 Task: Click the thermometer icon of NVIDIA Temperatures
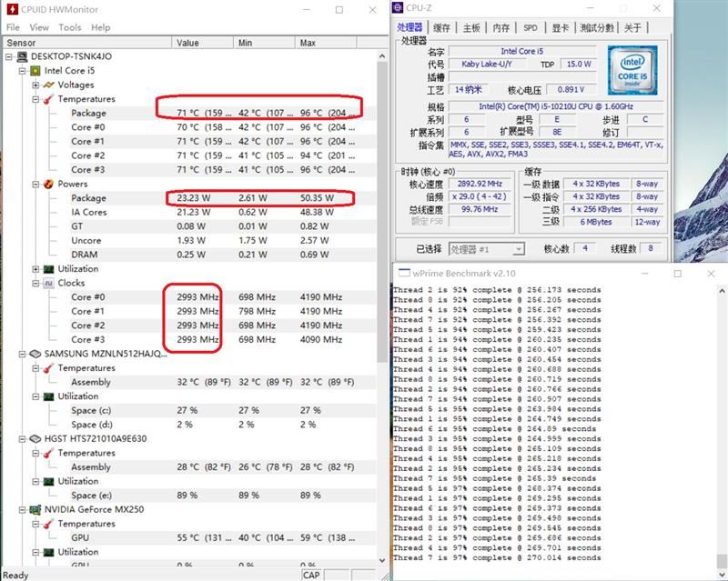[48, 524]
